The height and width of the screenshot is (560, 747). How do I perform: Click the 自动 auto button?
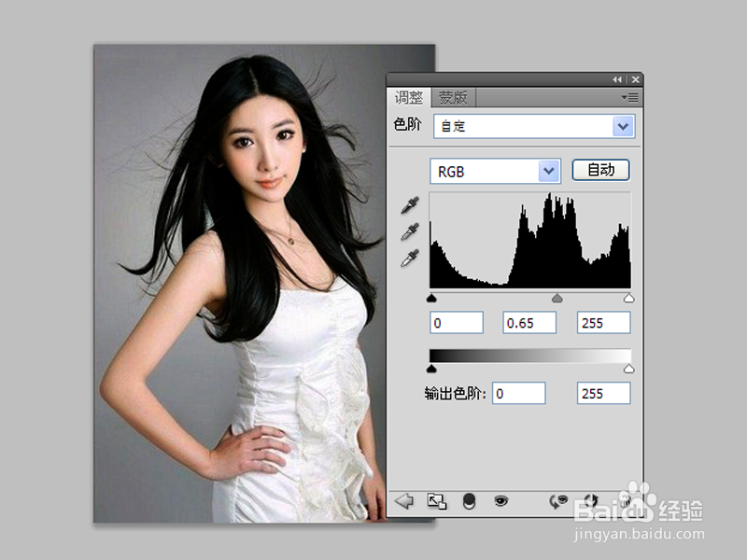[x=600, y=170]
